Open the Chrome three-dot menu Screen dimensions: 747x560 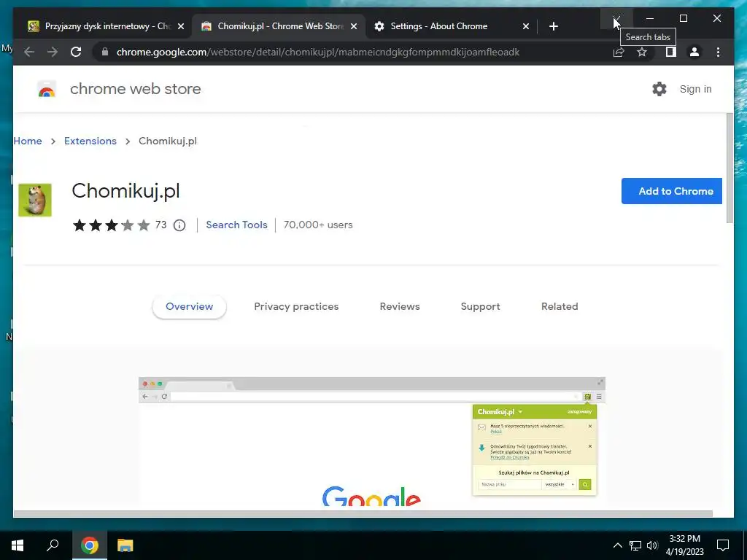[x=718, y=52]
